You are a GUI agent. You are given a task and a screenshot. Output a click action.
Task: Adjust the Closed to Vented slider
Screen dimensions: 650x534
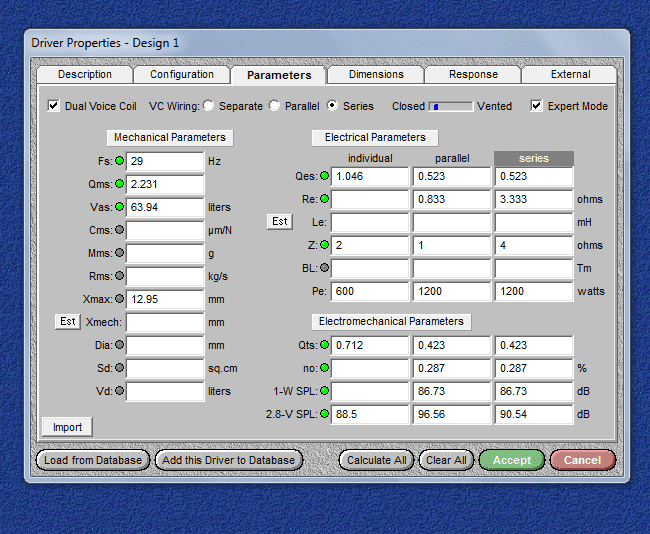(x=451, y=107)
